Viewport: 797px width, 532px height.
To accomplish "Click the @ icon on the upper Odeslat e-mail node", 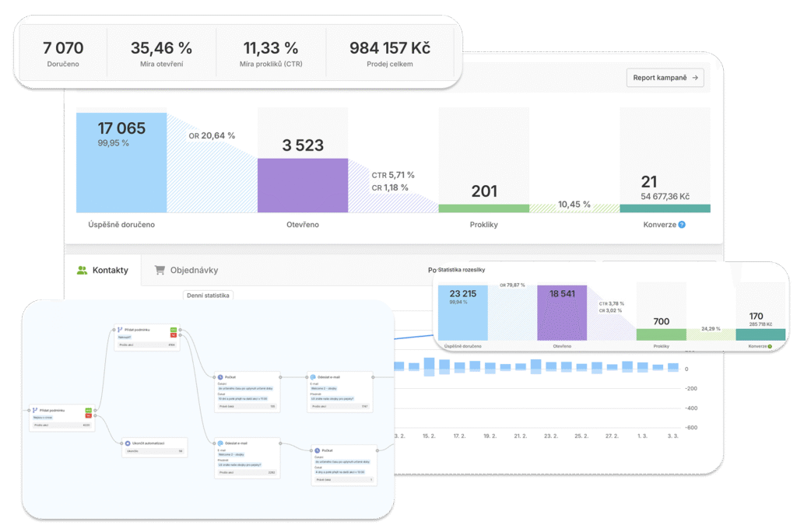I will coord(311,376).
